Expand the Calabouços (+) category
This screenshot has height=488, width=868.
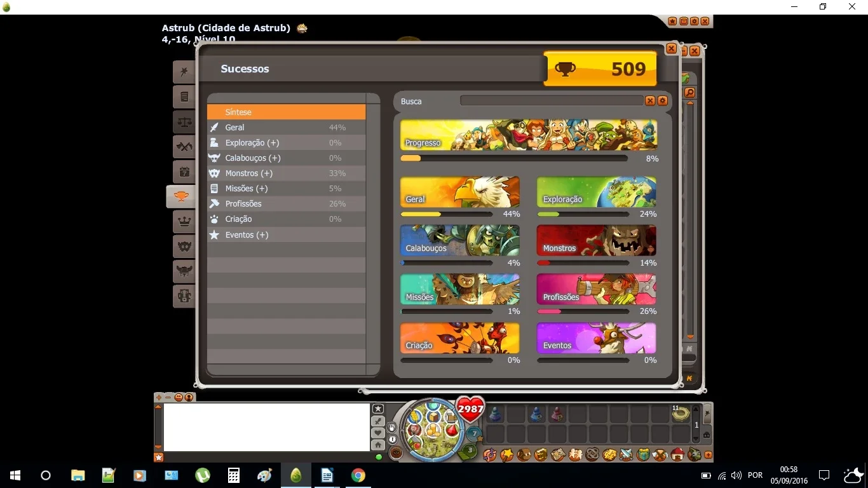286,158
